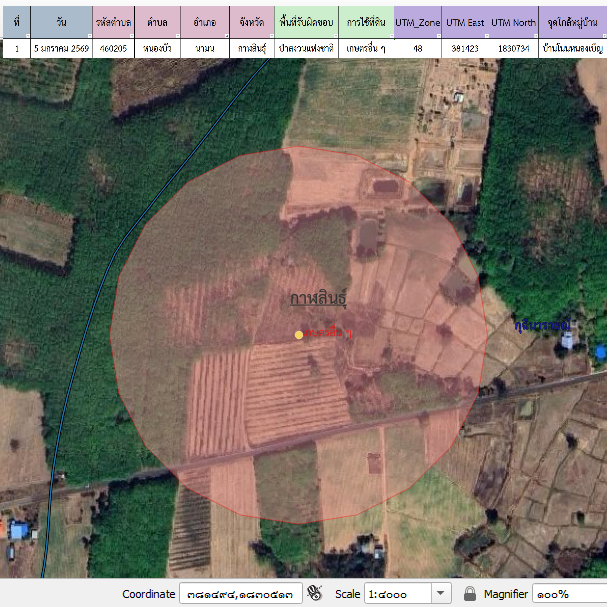Click the Scale value text box
Viewport: 610px width, 607px height.
397,593
